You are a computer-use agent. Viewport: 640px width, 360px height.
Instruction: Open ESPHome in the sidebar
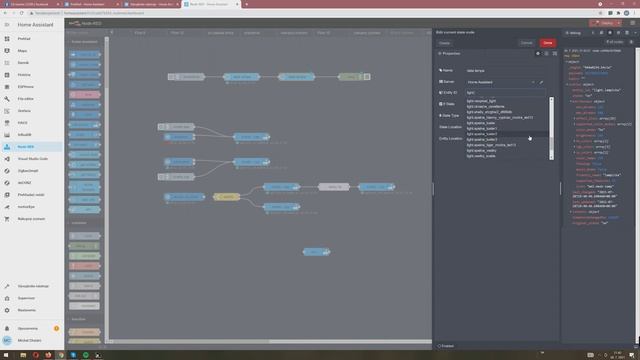point(31,87)
